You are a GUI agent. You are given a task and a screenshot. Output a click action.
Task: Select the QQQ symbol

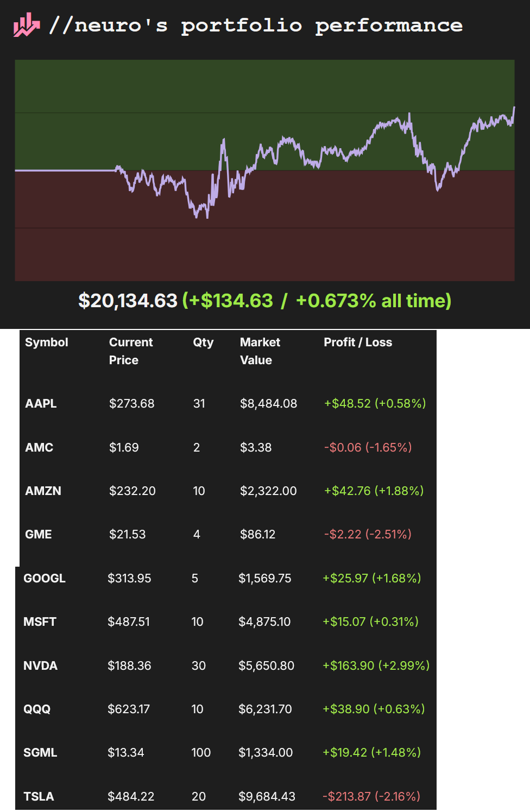pos(37,709)
